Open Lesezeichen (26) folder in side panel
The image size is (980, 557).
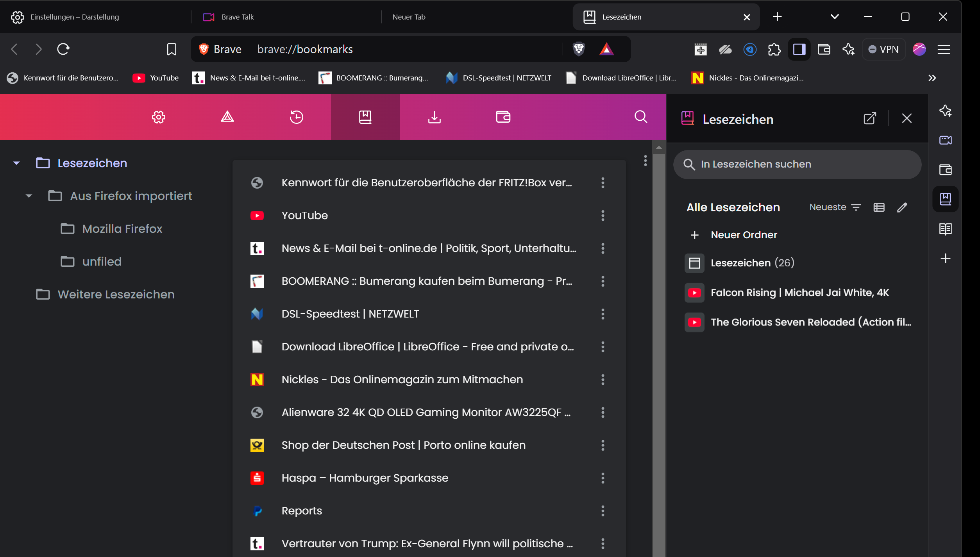point(797,263)
